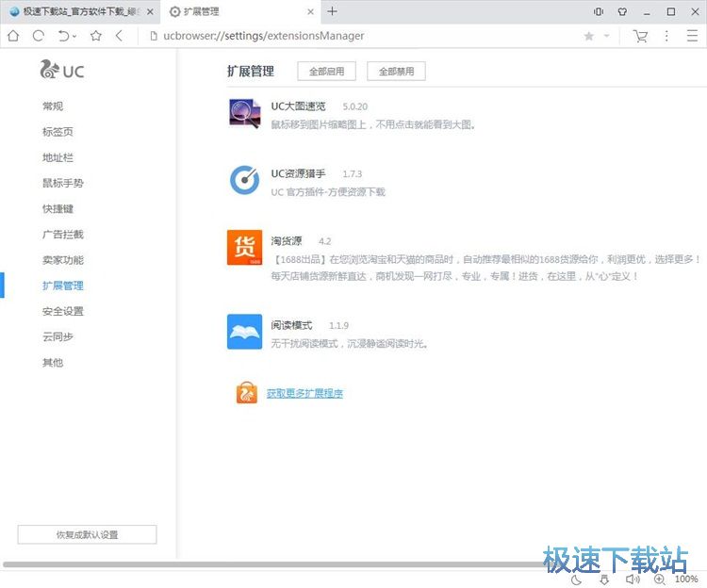Open the 获取更多扩展程序 link
The width and height of the screenshot is (707, 588).
coord(304,393)
